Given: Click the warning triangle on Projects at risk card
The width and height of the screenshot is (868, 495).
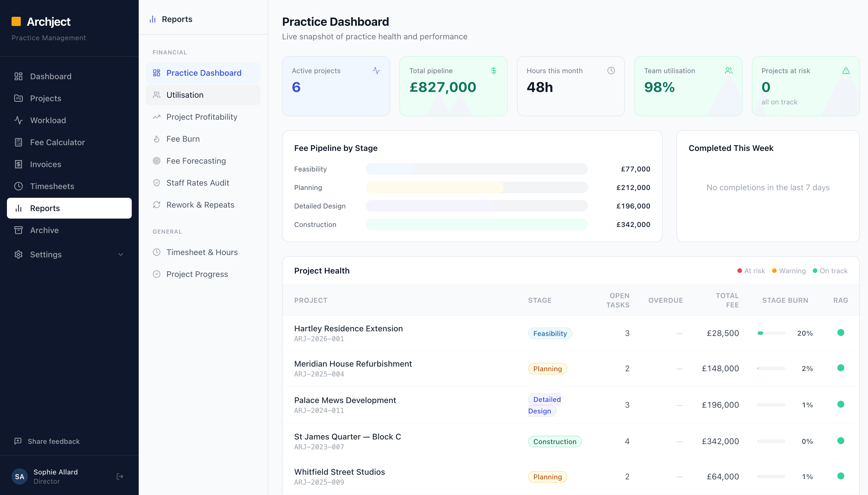Looking at the screenshot, I should coord(846,70).
